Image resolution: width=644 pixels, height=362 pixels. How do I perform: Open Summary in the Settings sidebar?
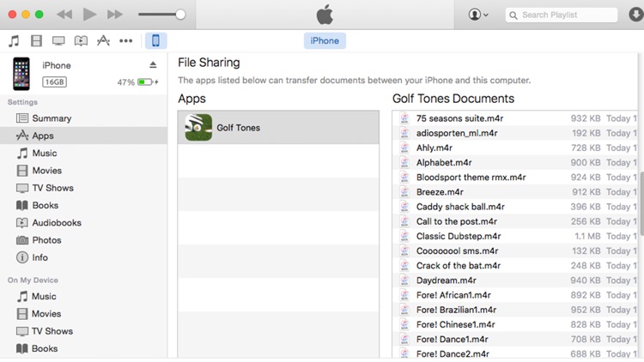(x=51, y=118)
